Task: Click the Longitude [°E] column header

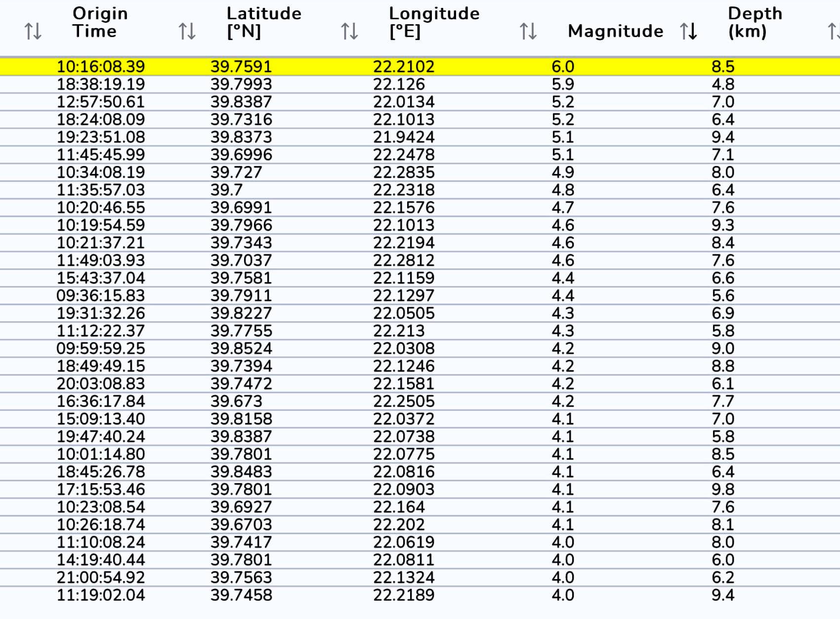Action: [x=434, y=22]
